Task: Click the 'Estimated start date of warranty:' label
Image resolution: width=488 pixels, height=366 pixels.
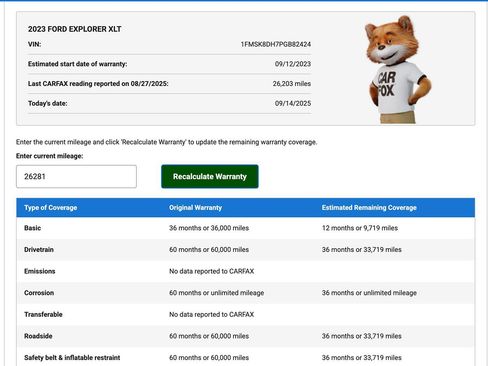Action: [x=78, y=64]
